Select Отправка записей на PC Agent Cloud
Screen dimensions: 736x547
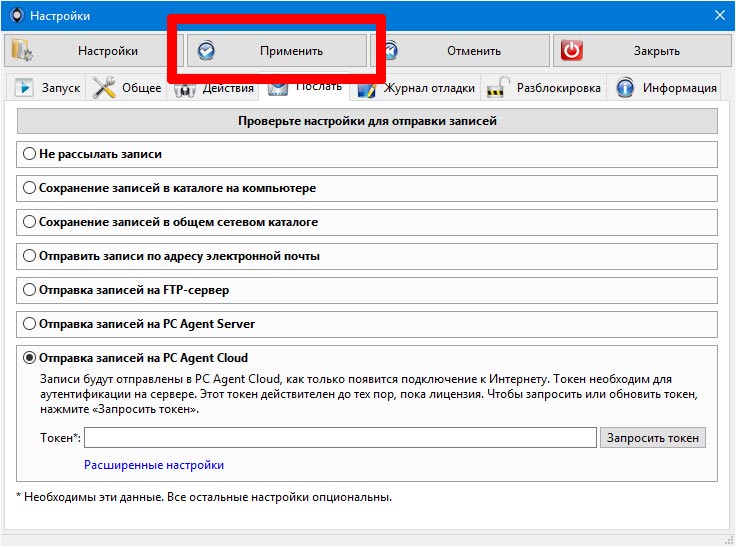pyautogui.click(x=30, y=358)
